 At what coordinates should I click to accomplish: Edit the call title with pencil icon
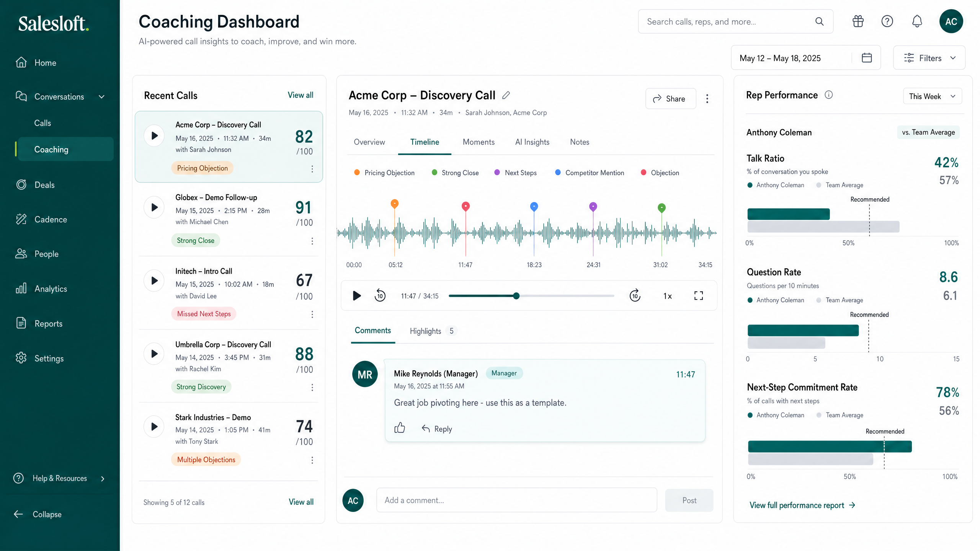(506, 95)
